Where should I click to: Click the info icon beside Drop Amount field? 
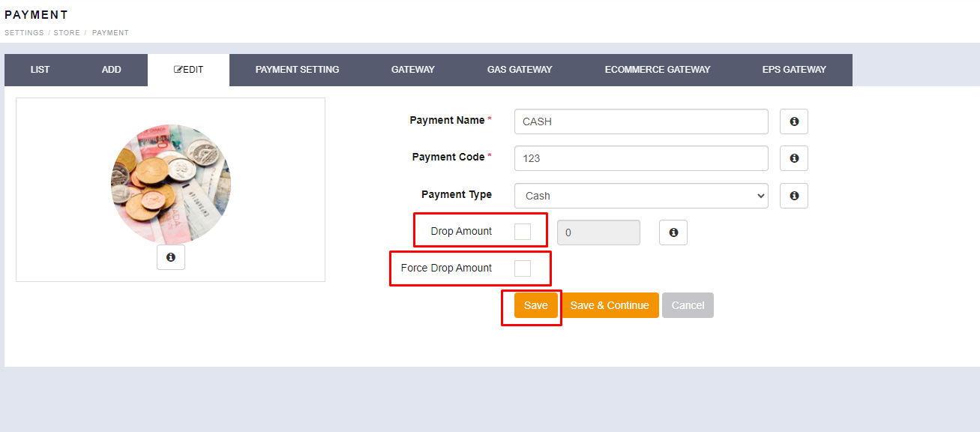click(x=673, y=232)
